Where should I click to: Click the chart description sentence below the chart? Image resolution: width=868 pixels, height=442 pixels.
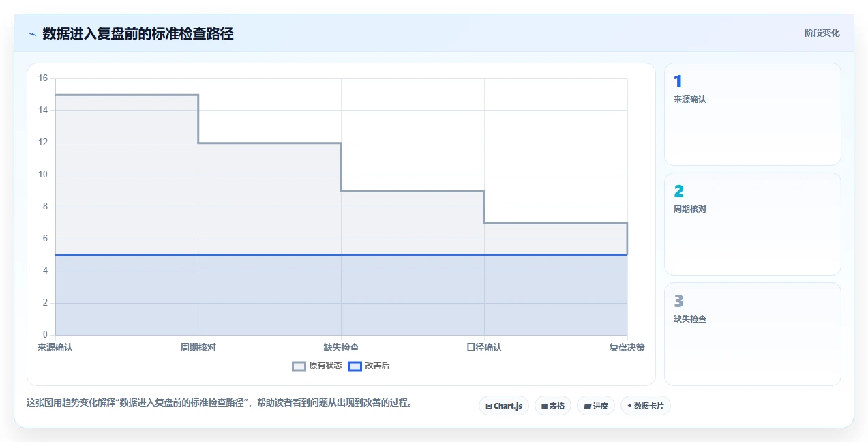point(220,403)
